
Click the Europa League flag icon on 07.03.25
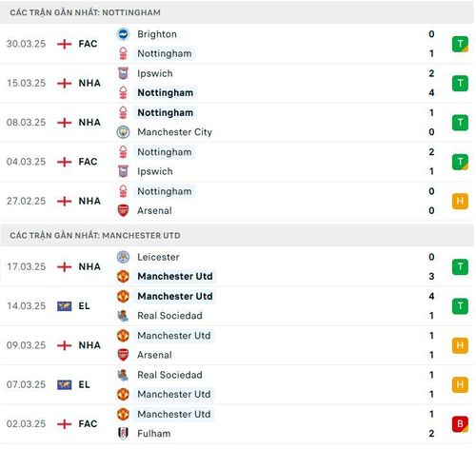coord(64,384)
